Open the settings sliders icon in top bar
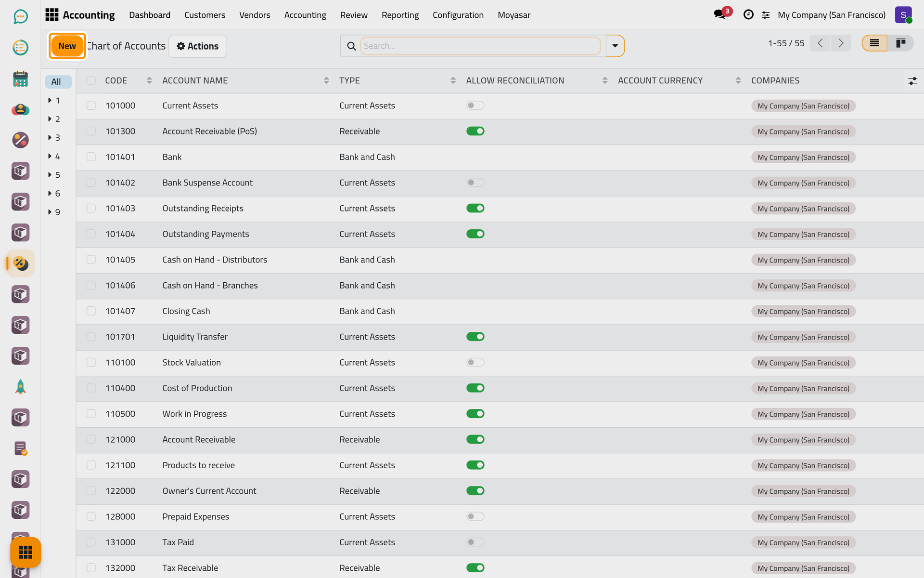Screen dimensions: 924x578 [x=766, y=15]
